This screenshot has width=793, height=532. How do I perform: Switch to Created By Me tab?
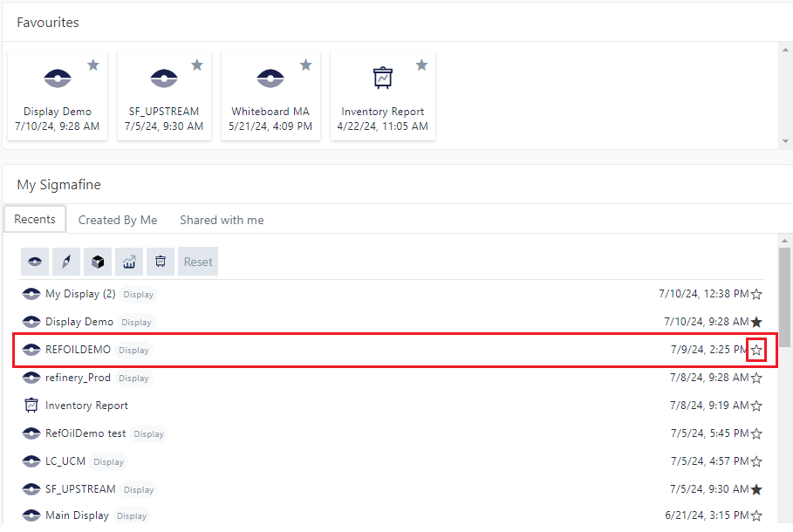pyautogui.click(x=118, y=220)
